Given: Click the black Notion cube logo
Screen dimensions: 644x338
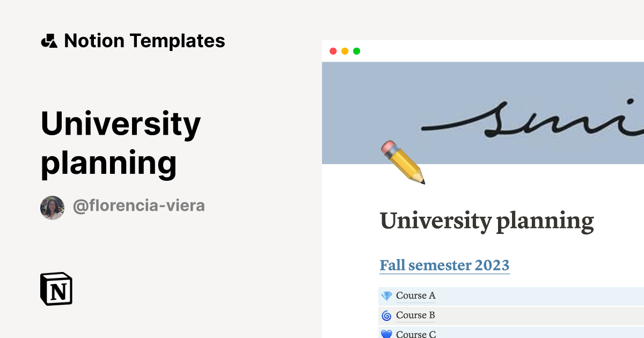Looking at the screenshot, I should pos(57,290).
